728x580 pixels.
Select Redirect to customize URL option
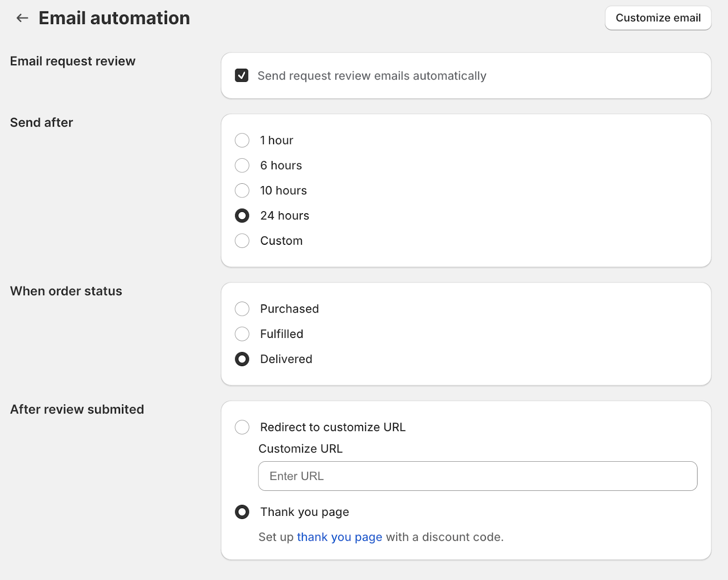point(242,427)
